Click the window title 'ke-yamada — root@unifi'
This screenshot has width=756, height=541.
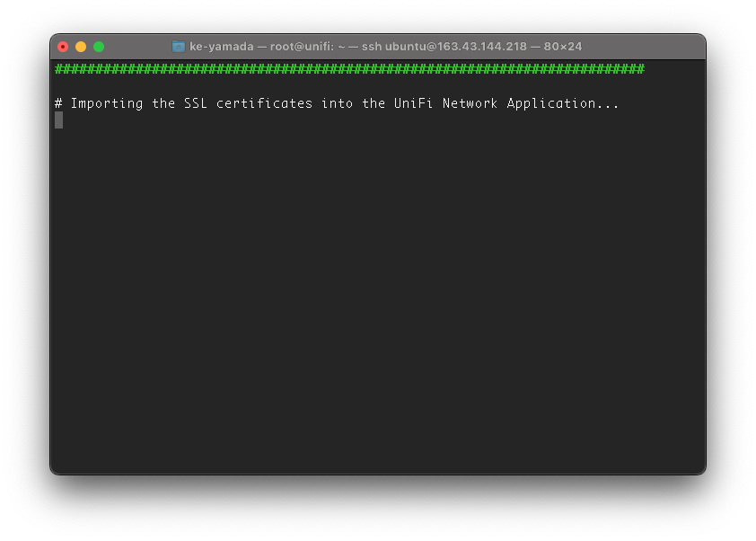385,47
